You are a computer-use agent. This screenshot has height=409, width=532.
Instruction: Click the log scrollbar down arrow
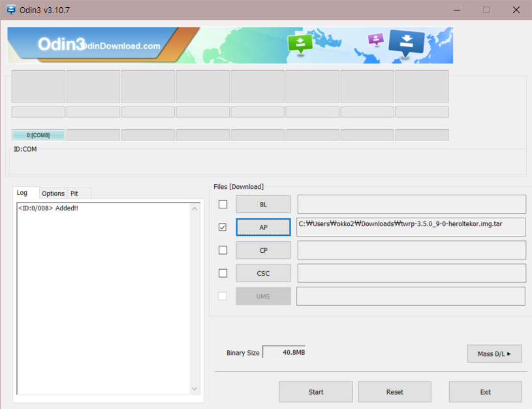(195, 389)
